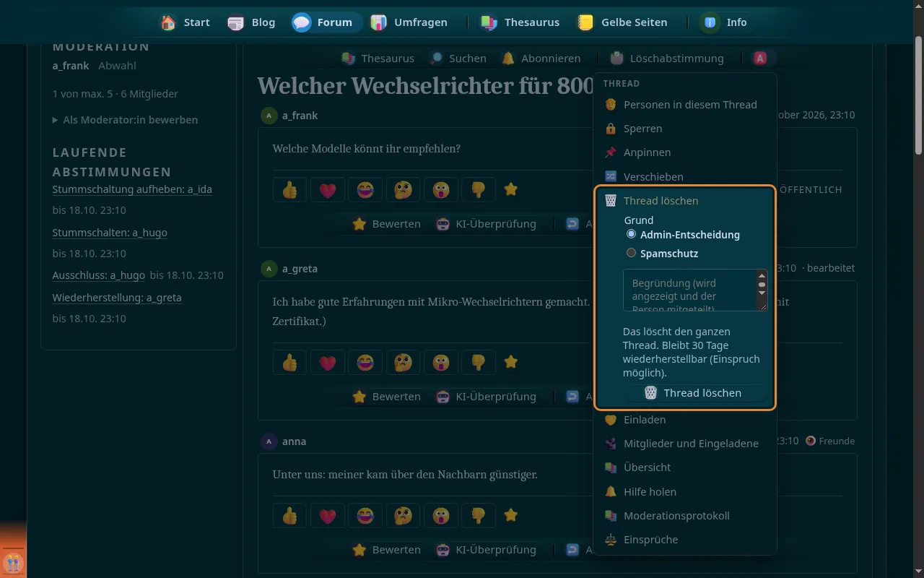Click a_greta's avatar in the post header

pos(269,269)
